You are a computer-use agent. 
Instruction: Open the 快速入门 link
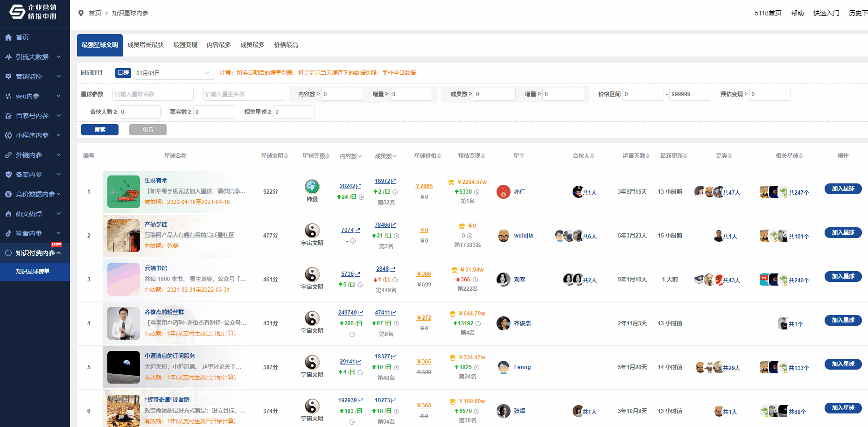coord(826,13)
